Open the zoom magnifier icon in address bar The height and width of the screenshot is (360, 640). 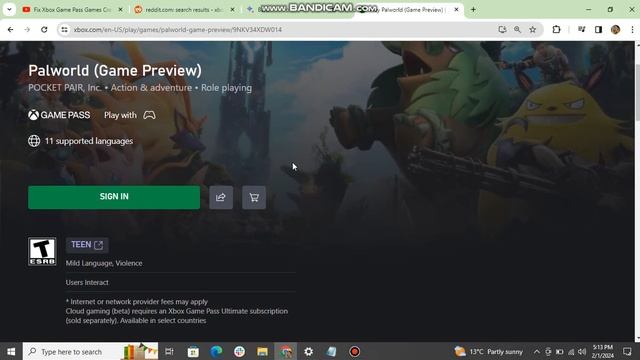tap(517, 29)
